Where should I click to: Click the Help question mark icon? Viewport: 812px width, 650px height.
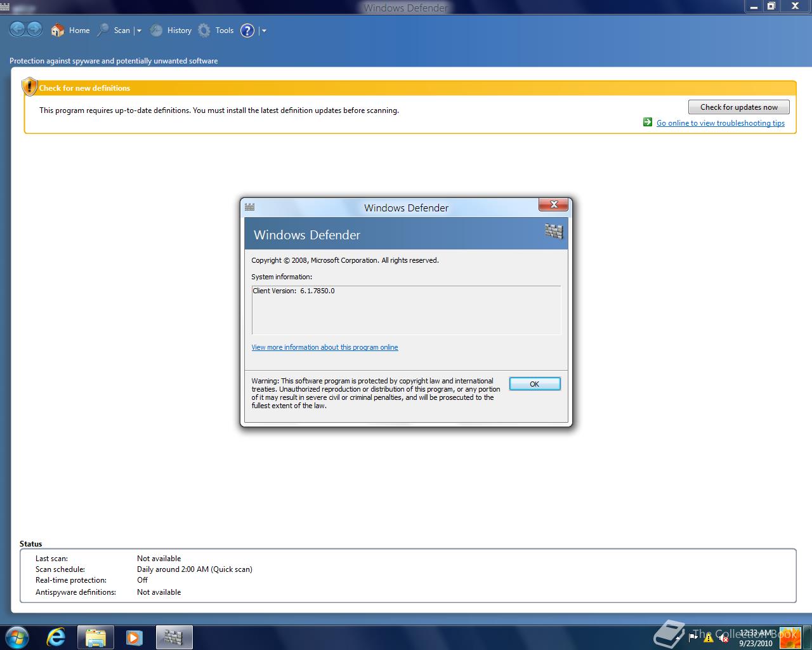(247, 30)
